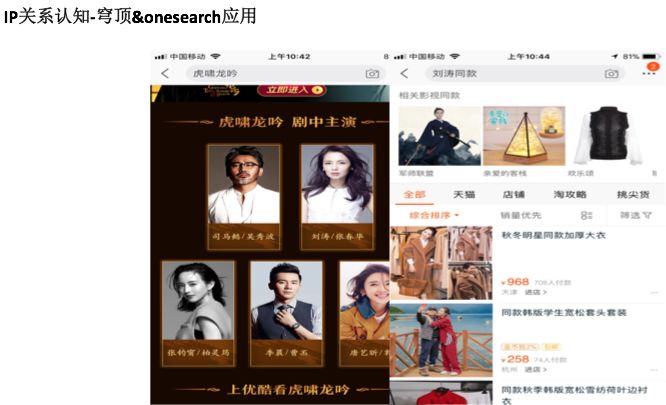Screen dimensions: 666x405
Task: Open camera search in 刘涛同款 search bar
Action: pyautogui.click(x=611, y=74)
